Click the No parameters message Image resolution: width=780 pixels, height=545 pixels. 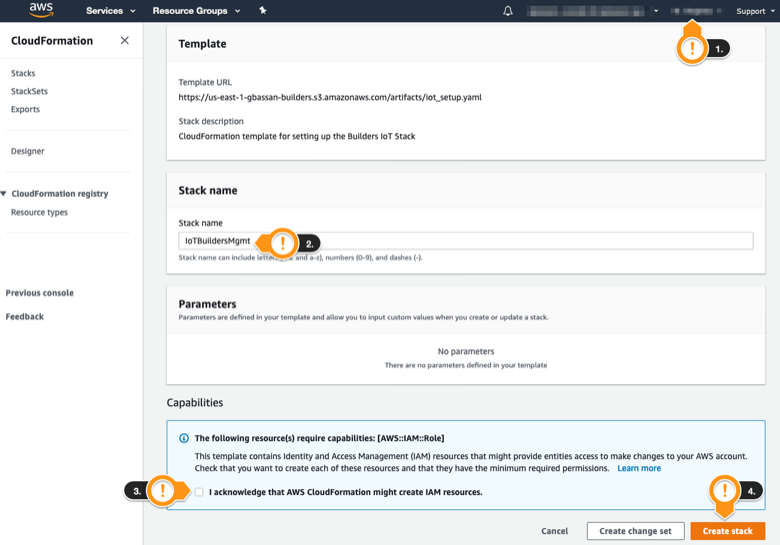pos(466,352)
